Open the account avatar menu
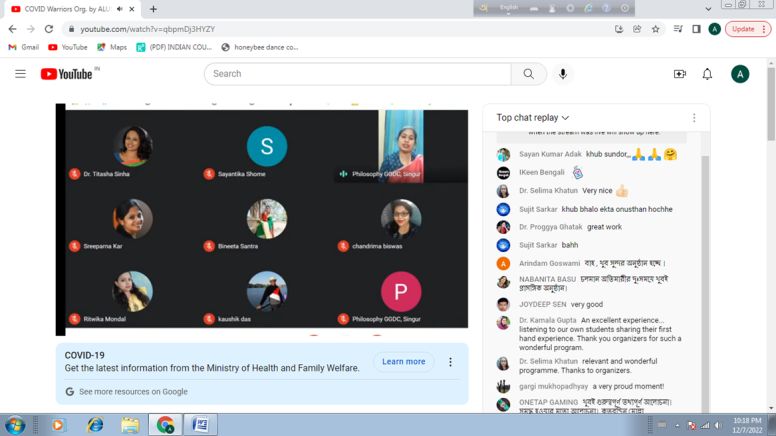 pos(740,74)
